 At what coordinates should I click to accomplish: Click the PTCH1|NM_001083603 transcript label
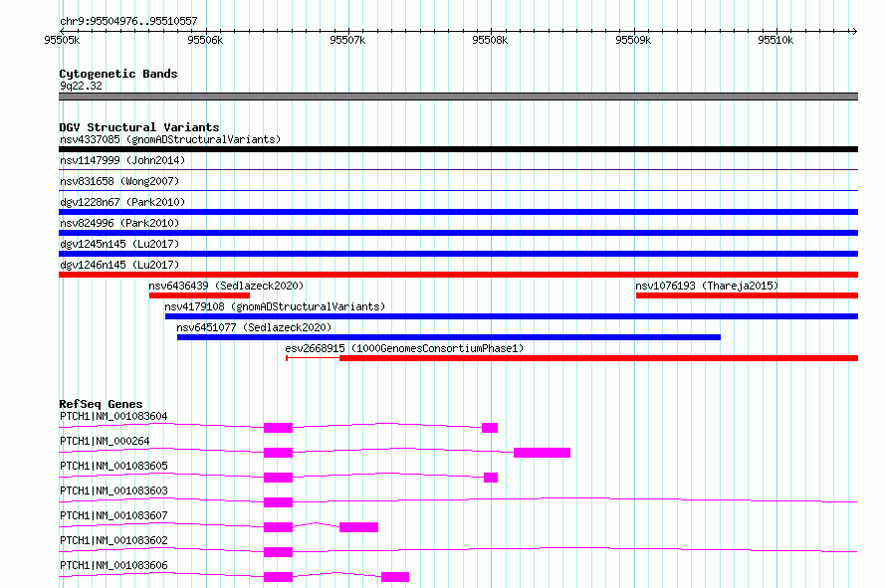(113, 490)
